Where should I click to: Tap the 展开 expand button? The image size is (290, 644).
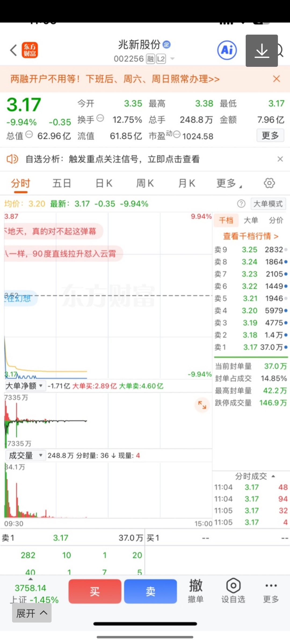[x=32, y=613]
